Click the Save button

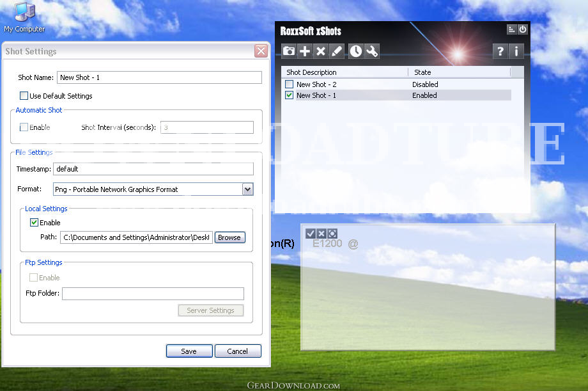[189, 351]
